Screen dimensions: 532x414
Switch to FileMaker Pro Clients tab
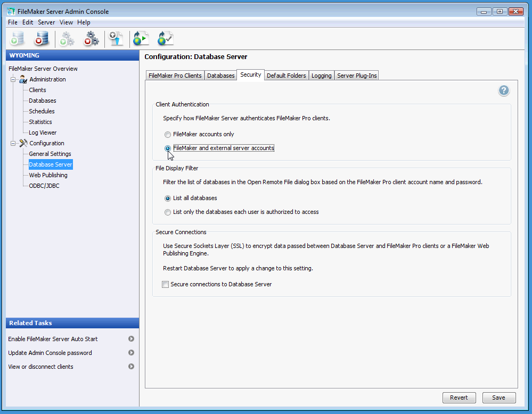pyautogui.click(x=175, y=75)
